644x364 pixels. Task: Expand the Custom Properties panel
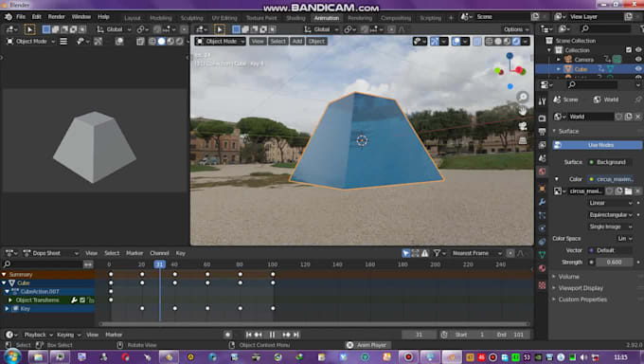(x=582, y=300)
